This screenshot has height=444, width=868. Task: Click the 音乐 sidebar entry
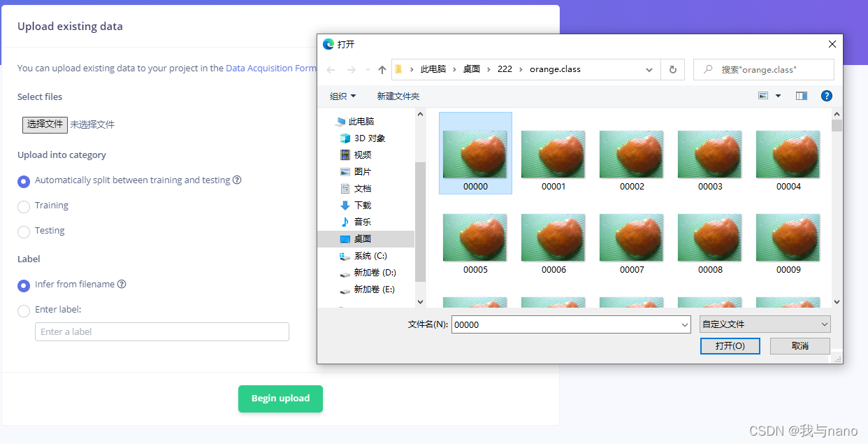[358, 222]
